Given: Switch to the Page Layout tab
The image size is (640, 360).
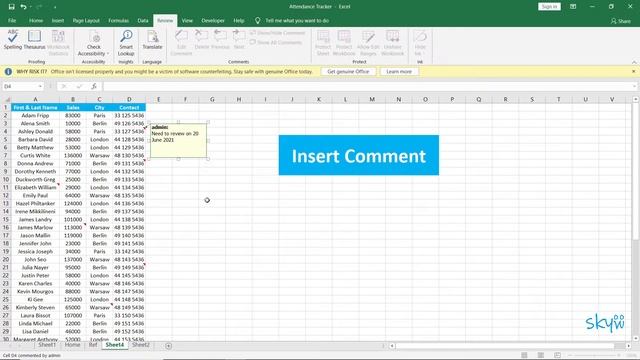Looking at the screenshot, I should 86,20.
